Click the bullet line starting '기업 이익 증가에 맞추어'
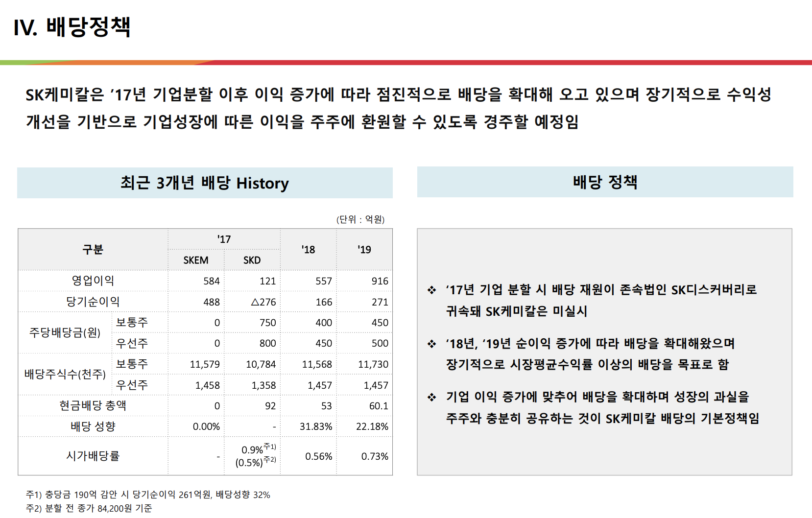Screen dimensions: 812x518 [x=597, y=397]
